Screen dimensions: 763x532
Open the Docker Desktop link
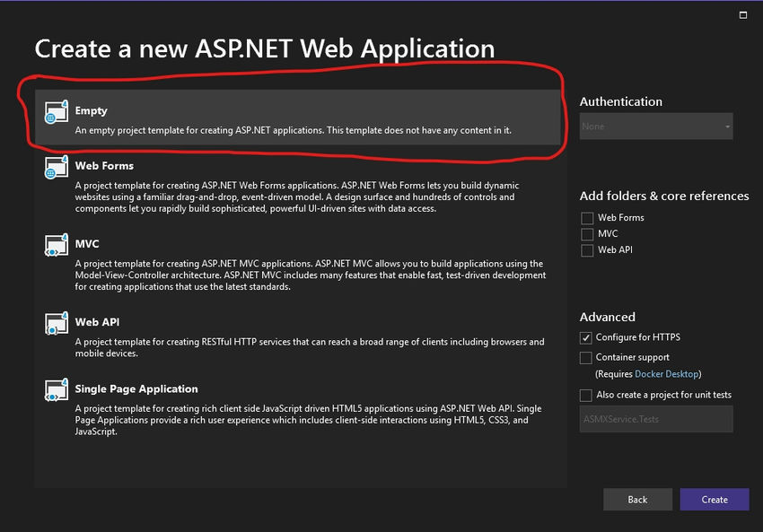(x=667, y=374)
